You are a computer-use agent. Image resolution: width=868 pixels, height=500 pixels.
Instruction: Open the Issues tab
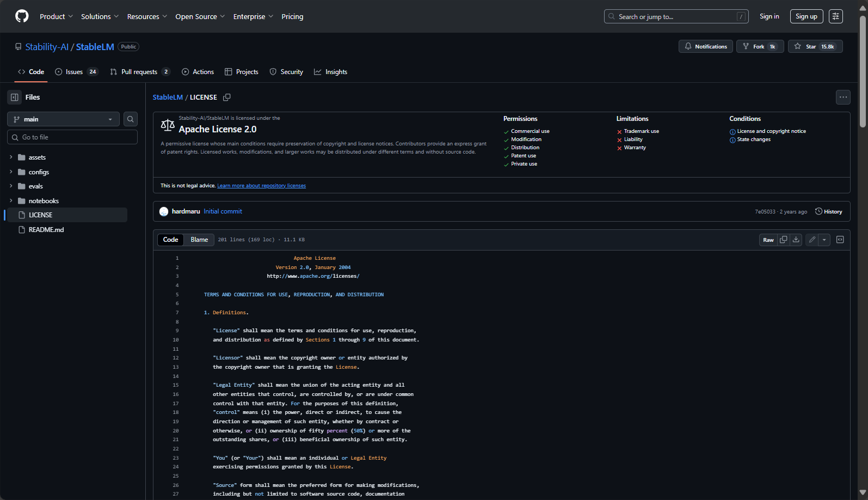pos(76,72)
